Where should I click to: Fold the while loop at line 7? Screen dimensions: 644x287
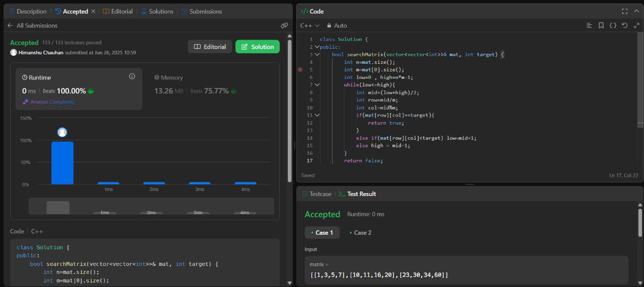[317, 85]
